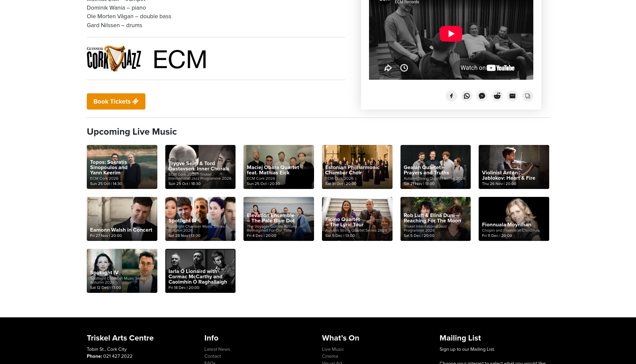This screenshot has height=364, width=636.
Task: Open Rob Luft & Elina Duni card
Action: [436, 219]
